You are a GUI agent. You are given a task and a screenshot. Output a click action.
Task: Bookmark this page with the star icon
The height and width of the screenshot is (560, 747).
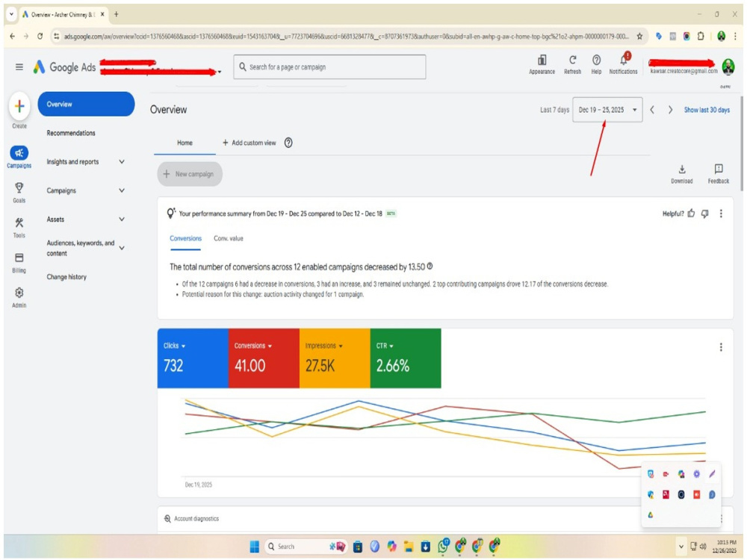click(639, 36)
